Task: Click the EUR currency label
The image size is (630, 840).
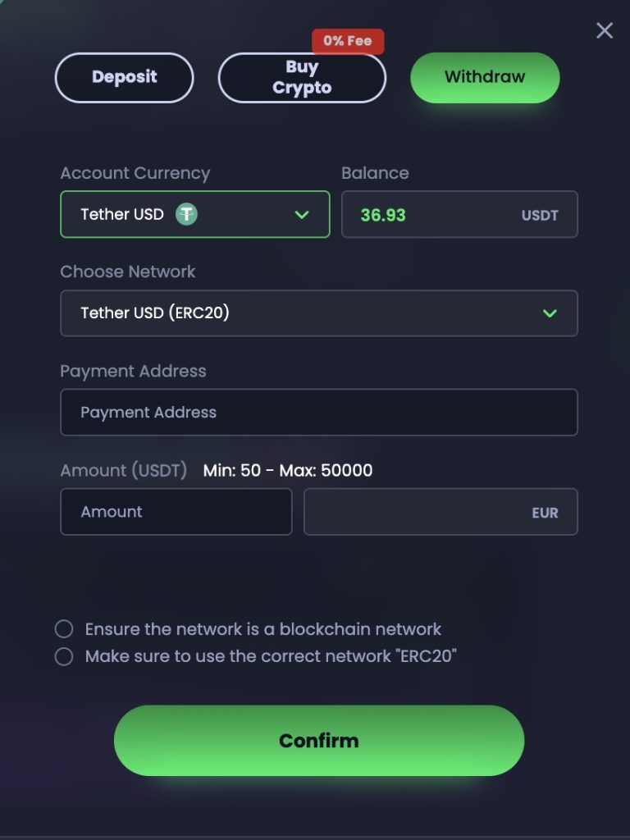Action: pyautogui.click(x=546, y=511)
